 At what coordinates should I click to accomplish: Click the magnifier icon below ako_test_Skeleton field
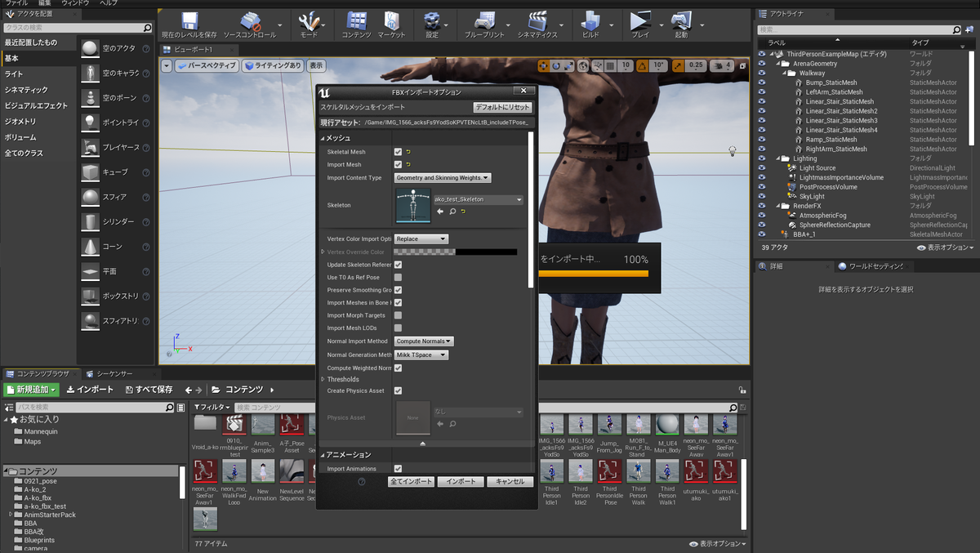(452, 212)
